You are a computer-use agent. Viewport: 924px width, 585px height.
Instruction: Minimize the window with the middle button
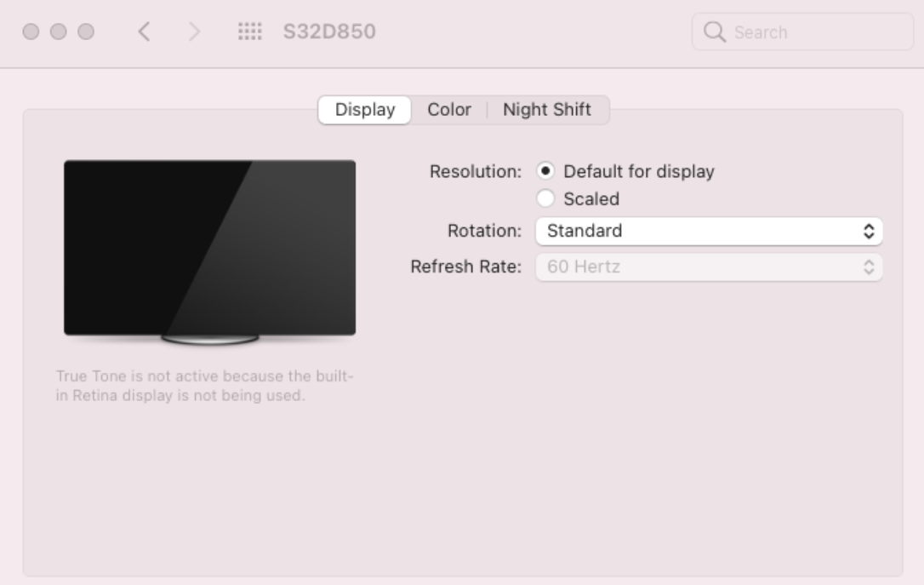click(x=59, y=32)
